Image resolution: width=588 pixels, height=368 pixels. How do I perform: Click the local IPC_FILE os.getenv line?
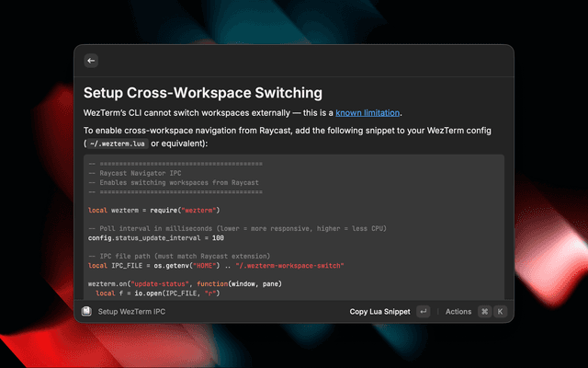(215, 265)
